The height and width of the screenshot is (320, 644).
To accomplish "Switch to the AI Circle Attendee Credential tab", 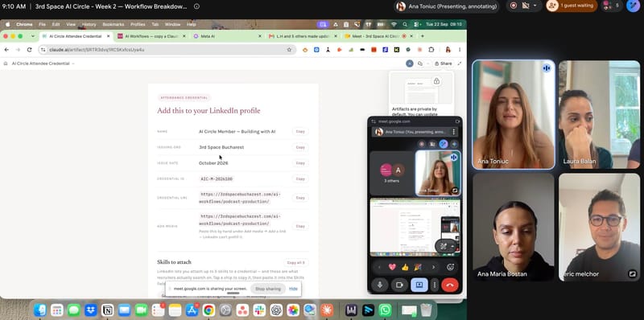I will coord(76,36).
